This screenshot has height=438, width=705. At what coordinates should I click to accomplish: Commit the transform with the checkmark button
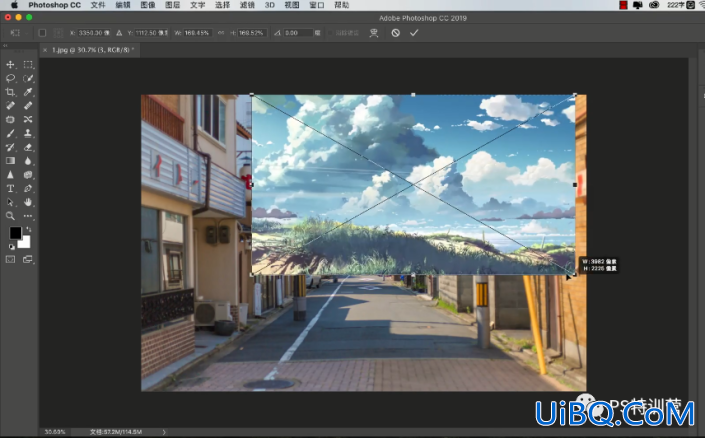pos(414,33)
